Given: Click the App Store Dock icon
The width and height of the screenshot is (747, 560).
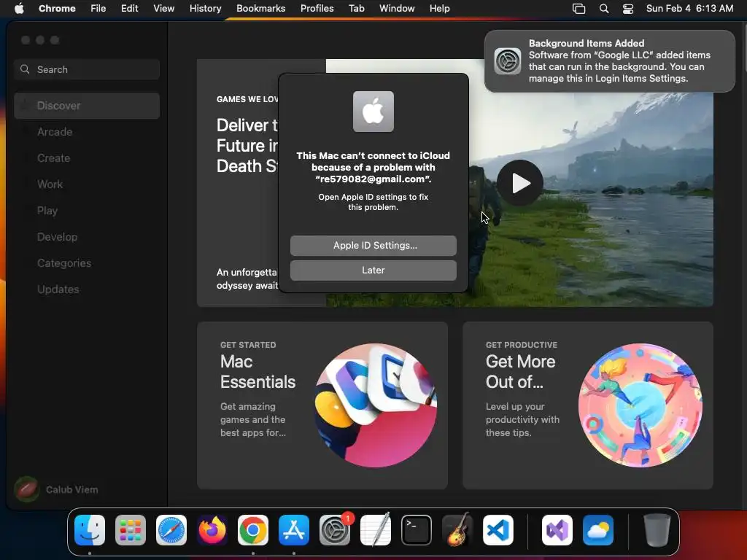Looking at the screenshot, I should 294,530.
